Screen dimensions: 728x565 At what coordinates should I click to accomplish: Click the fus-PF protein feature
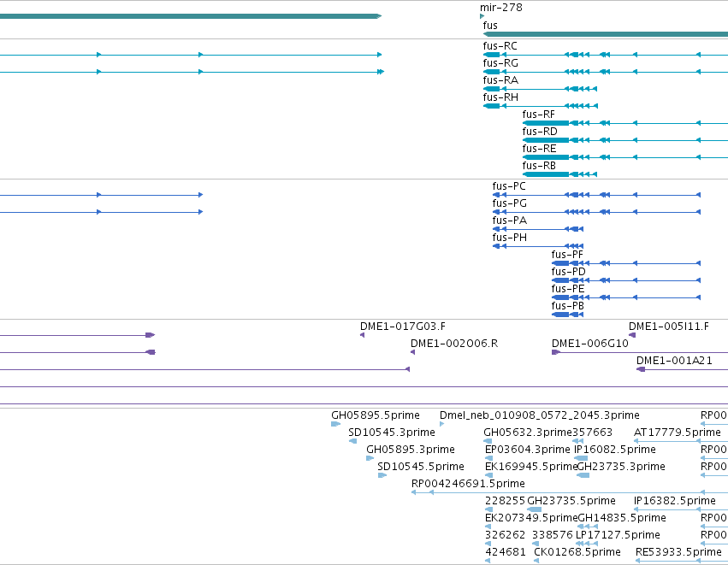(626, 263)
